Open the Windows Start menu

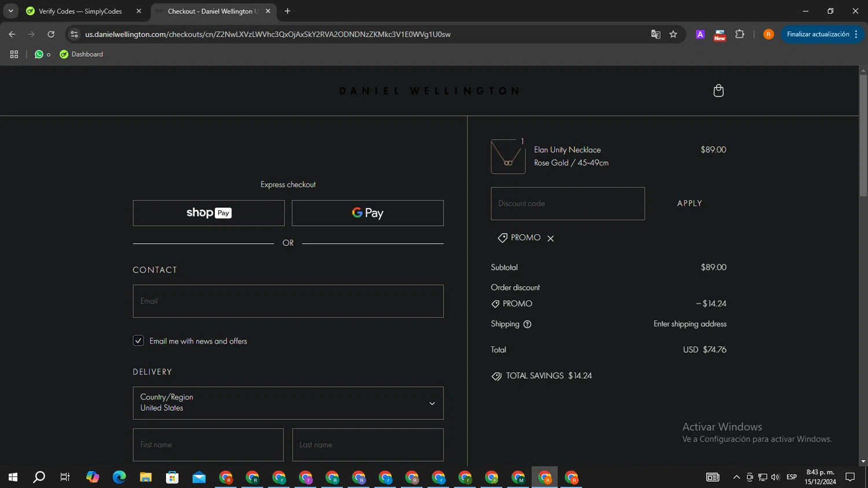tap(13, 477)
